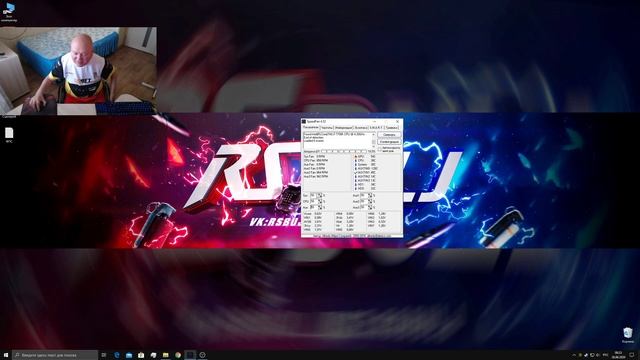Open the taskbar clock and date

618,355
